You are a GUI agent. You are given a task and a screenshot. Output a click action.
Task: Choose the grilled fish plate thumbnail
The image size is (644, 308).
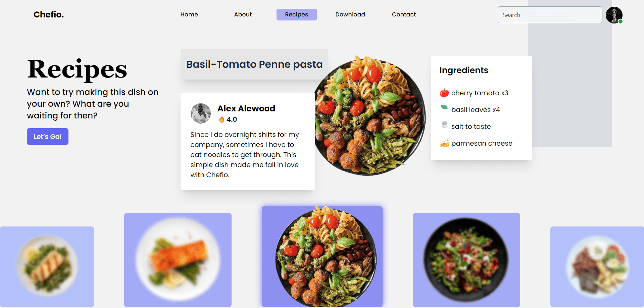(x=47, y=267)
